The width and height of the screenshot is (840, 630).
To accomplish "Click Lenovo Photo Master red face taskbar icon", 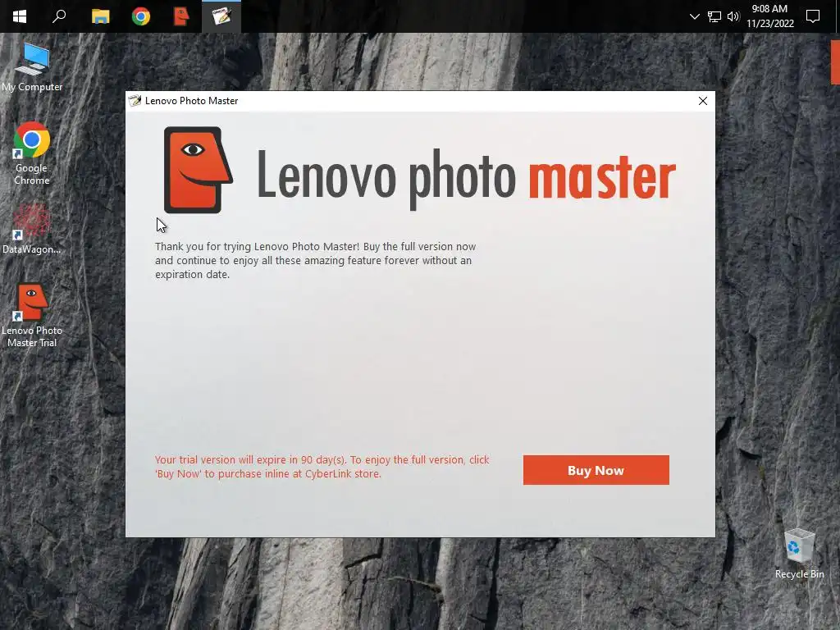I will [x=181, y=16].
